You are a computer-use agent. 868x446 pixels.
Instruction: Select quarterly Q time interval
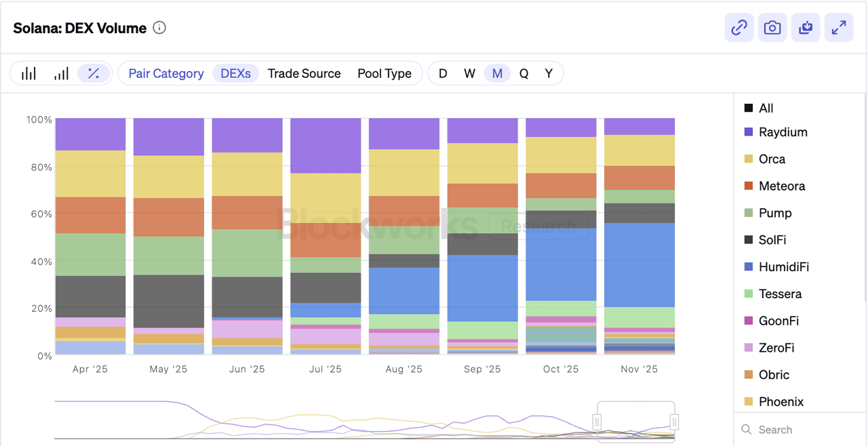coord(524,73)
